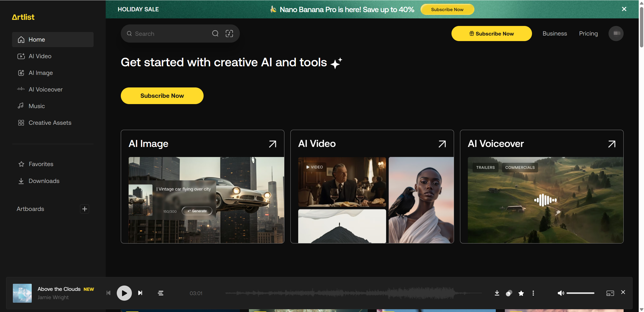This screenshot has width=644, height=312.
Task: Skip to next track in player
Action: click(140, 293)
